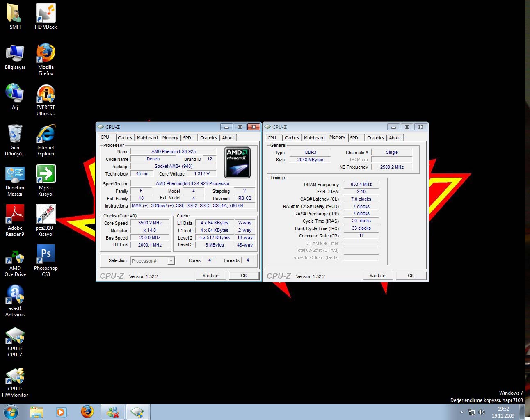The image size is (530, 420).
Task: Open Photoshop CS3 desktop shortcut
Action: 46,260
